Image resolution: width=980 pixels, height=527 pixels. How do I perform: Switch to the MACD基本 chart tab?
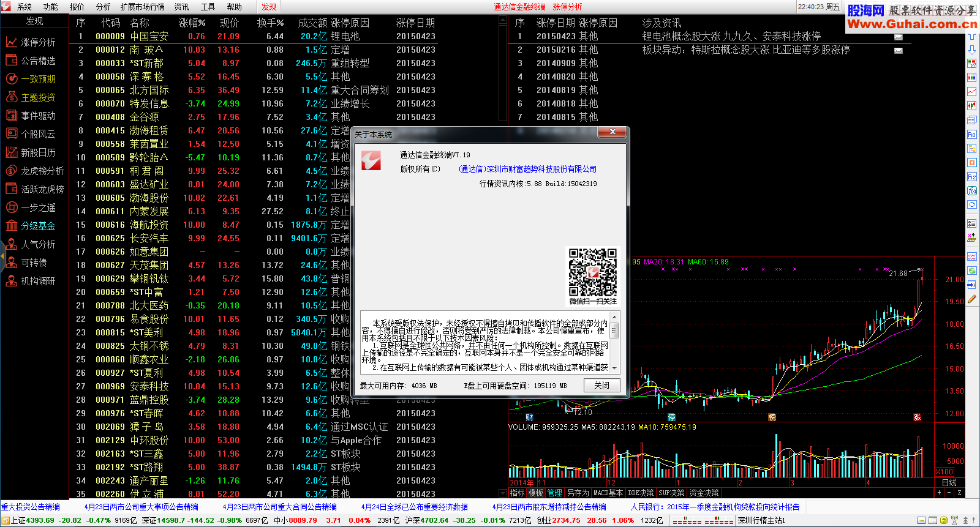pos(608,493)
